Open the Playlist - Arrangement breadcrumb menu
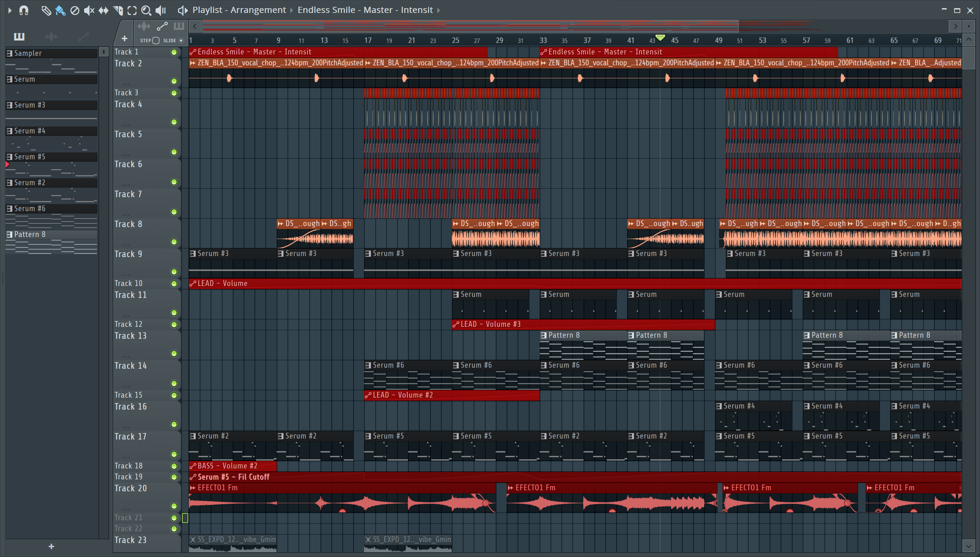Screen dimensions: 980x557 tap(239, 10)
